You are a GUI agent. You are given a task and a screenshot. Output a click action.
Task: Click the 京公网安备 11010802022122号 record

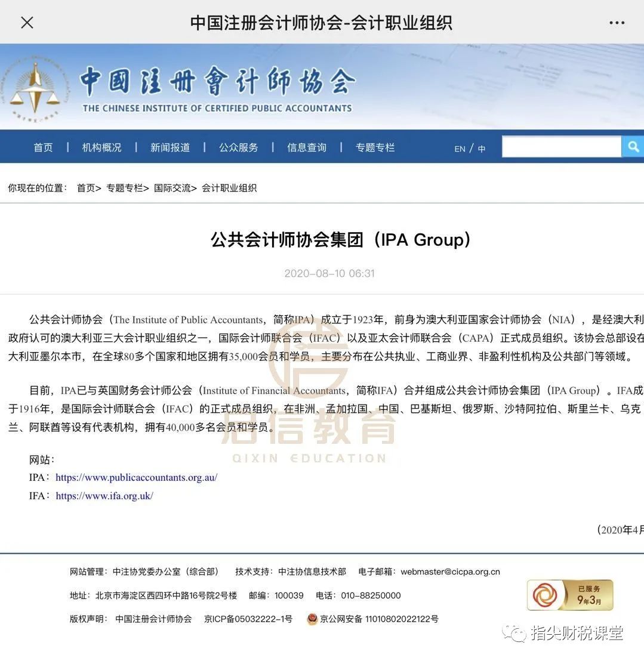point(379,619)
